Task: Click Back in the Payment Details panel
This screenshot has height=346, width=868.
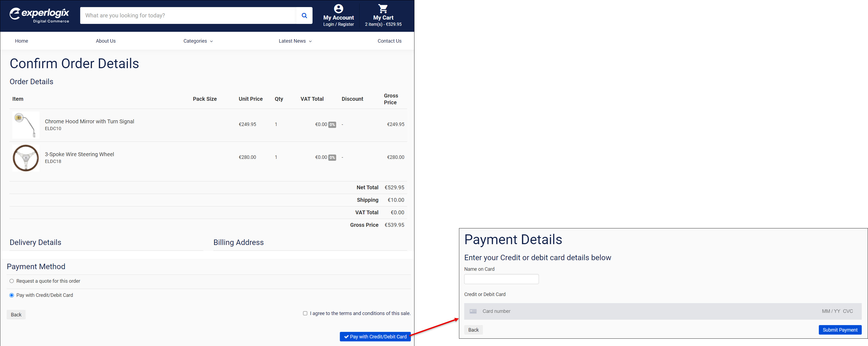Action: tap(473, 330)
